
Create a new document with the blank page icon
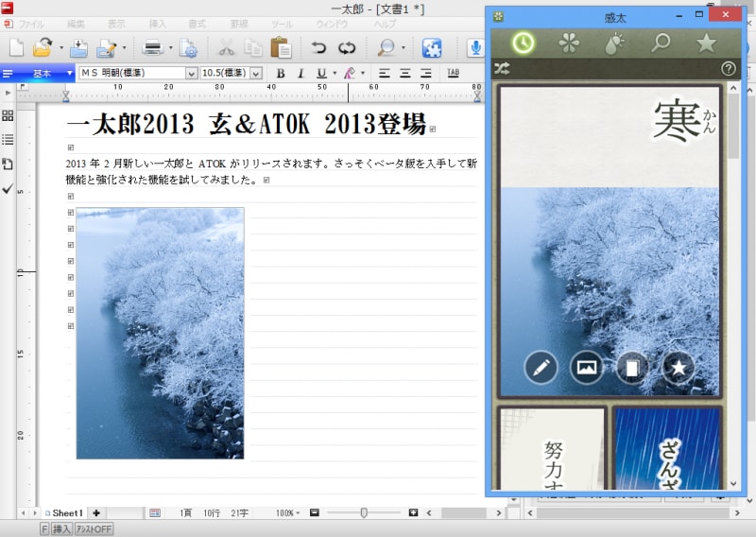17,47
